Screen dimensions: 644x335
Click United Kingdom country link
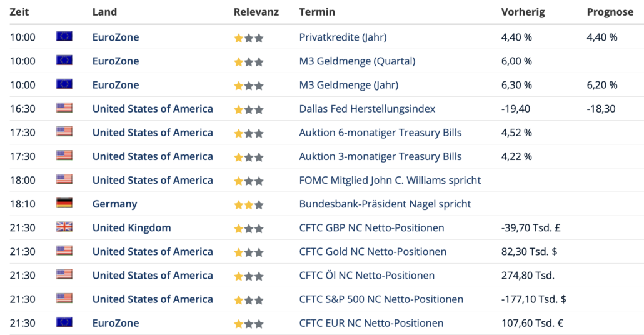(x=131, y=228)
